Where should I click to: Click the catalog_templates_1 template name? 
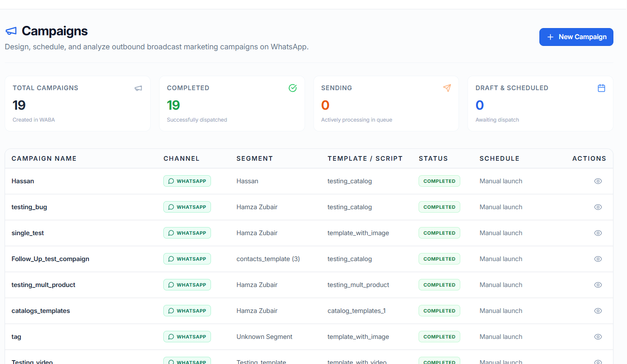pos(356,311)
